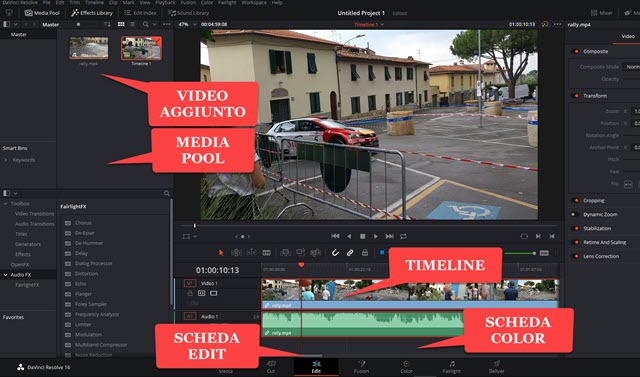Image resolution: width=640 pixels, height=377 pixels.
Task: Open the Media Pool panel
Action: (x=42, y=13)
